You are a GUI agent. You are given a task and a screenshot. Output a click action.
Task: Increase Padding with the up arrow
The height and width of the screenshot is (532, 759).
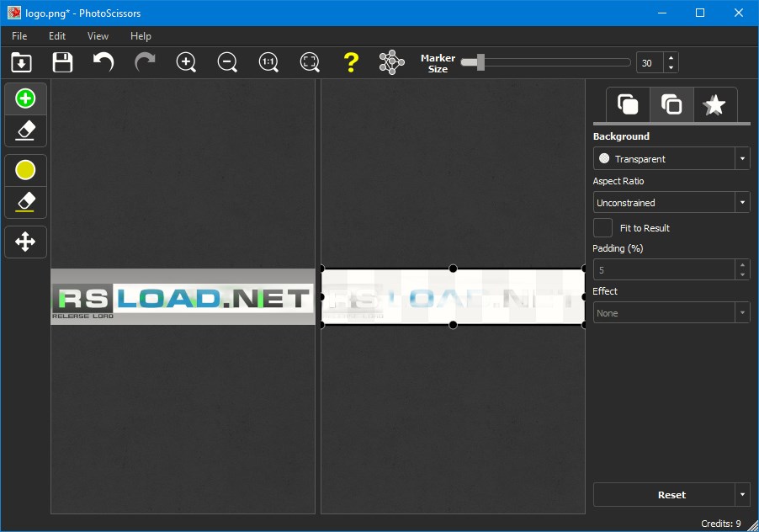point(742,265)
